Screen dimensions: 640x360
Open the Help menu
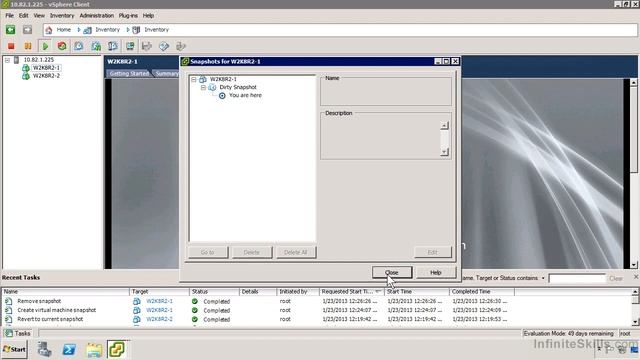point(148,16)
